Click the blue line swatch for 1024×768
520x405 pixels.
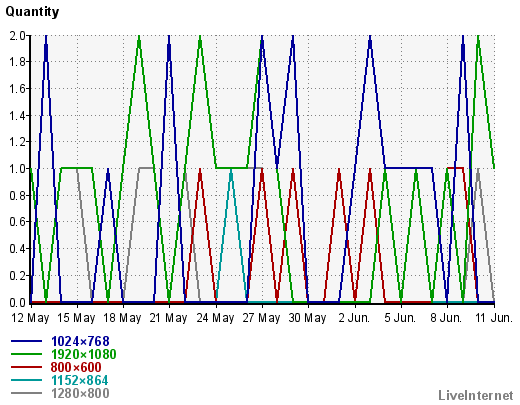point(26,341)
